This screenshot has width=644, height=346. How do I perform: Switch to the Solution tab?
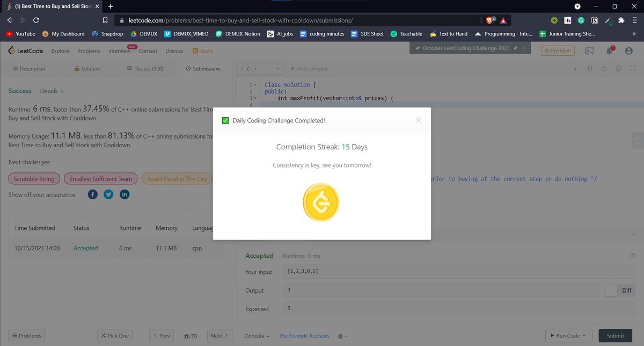(x=86, y=69)
